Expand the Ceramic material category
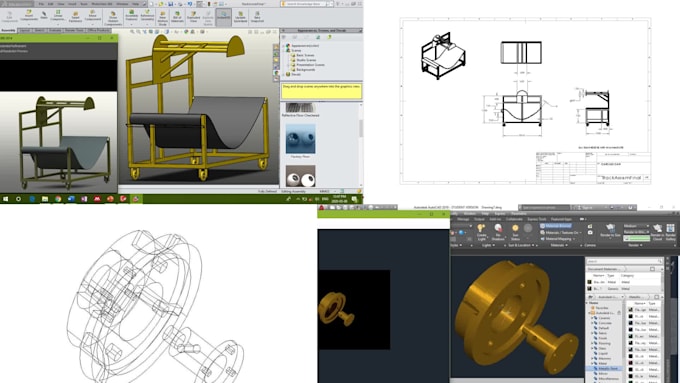 pyautogui.click(x=592, y=318)
